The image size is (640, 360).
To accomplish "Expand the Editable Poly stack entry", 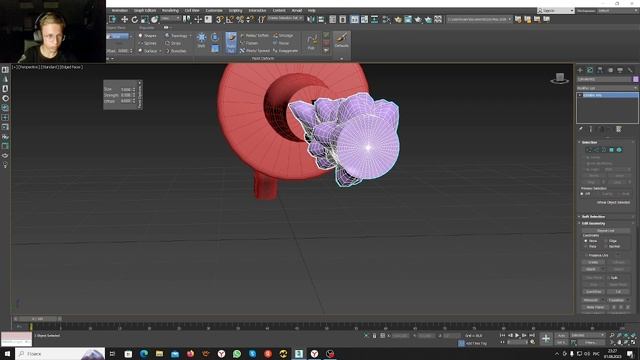I will pyautogui.click(x=580, y=95).
